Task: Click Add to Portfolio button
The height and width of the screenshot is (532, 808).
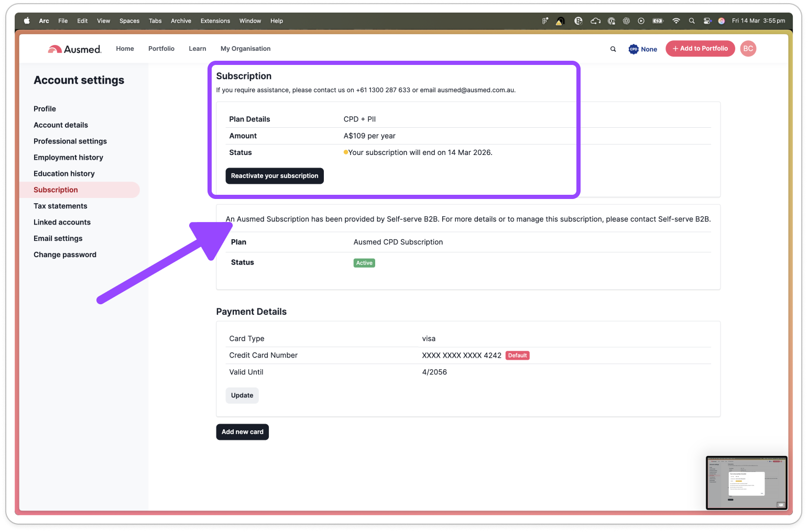Action: [700, 49]
